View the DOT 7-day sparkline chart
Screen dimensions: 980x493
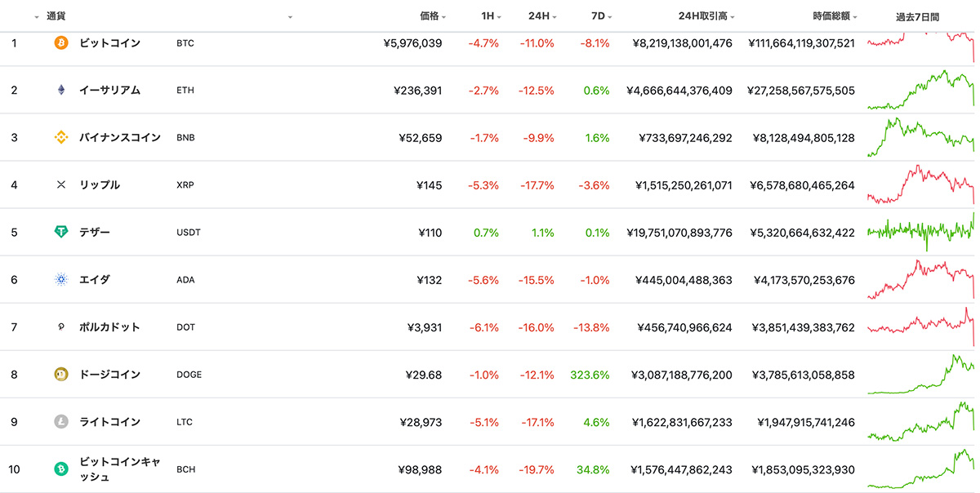click(x=920, y=326)
